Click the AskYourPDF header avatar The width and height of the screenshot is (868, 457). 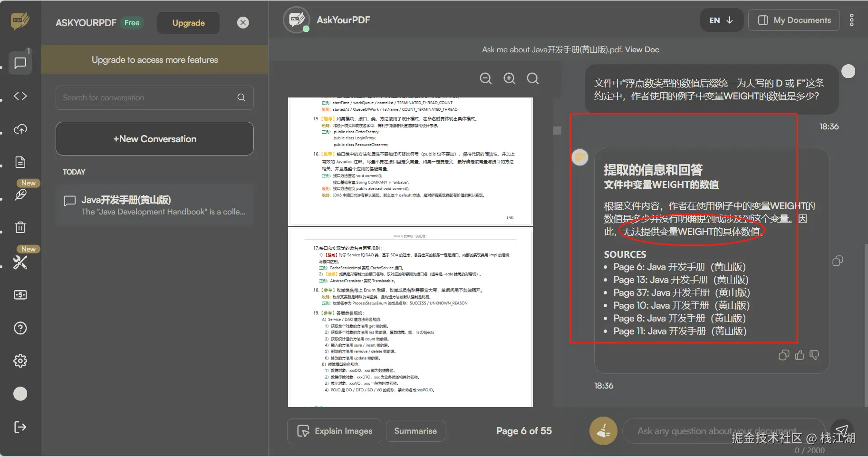click(296, 20)
